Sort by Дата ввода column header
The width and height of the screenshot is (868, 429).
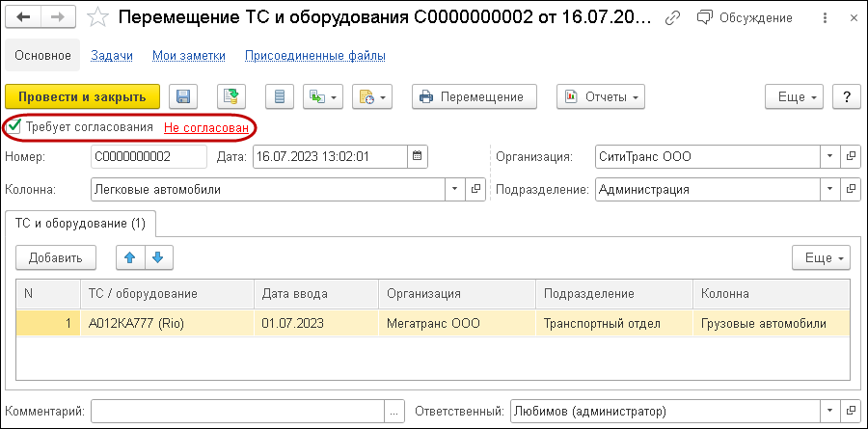click(x=316, y=294)
